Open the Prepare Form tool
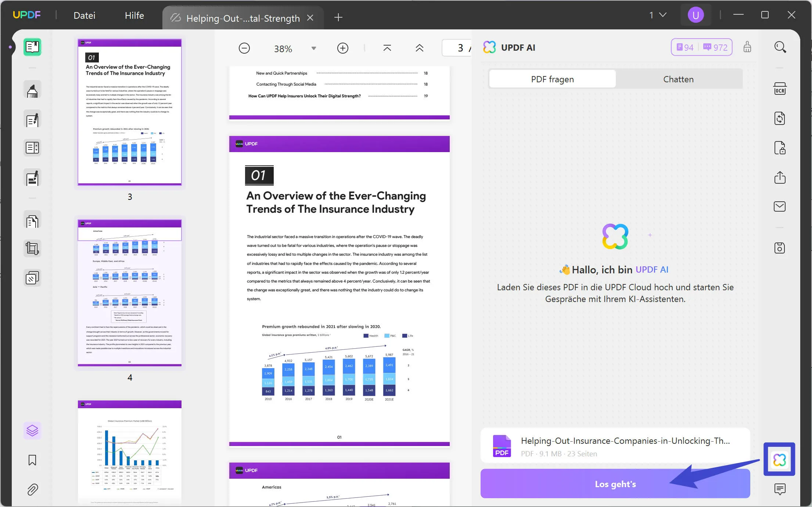Viewport: 812px width, 507px height. [32, 148]
